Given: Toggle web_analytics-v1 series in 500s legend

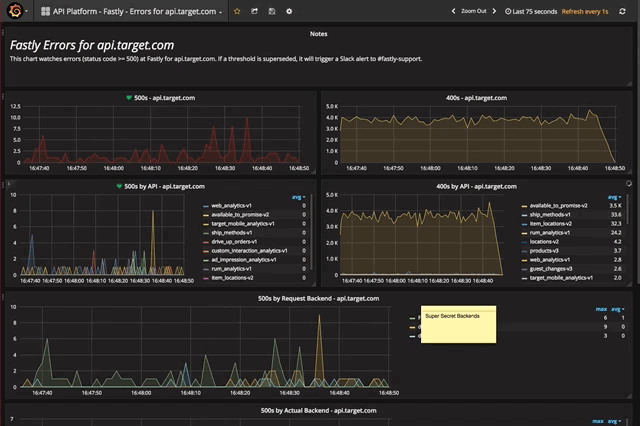Looking at the screenshot, I should [x=231, y=206].
